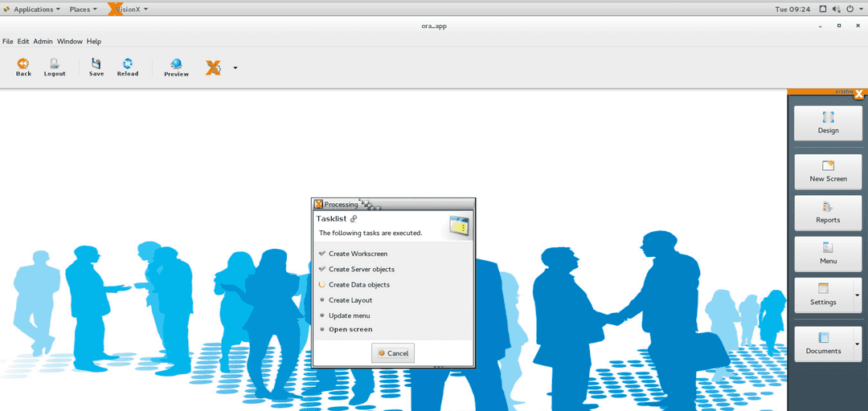868x411 pixels.
Task: Save using the floppy disk icon
Action: coord(96,64)
